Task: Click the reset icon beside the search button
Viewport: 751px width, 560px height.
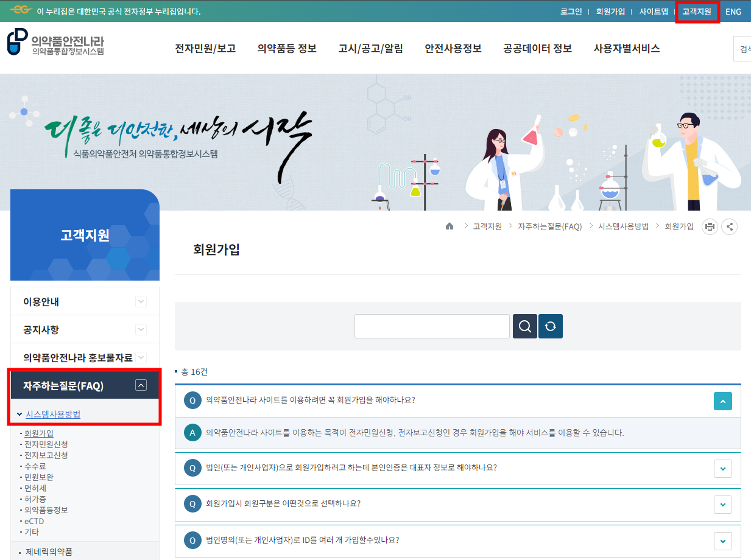Action: (x=550, y=326)
